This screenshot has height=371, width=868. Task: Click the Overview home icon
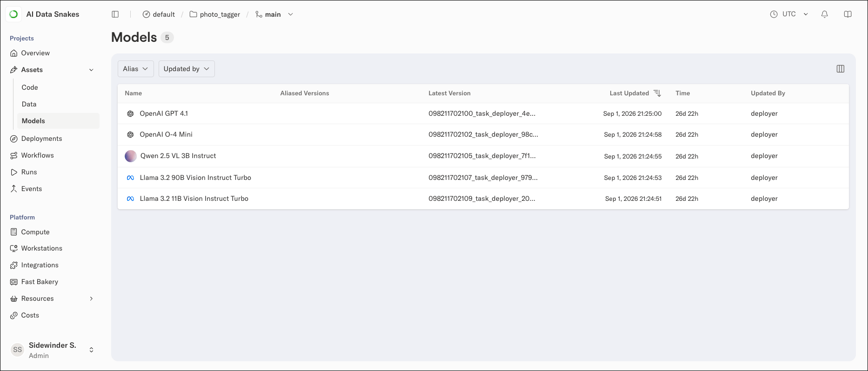(x=14, y=53)
